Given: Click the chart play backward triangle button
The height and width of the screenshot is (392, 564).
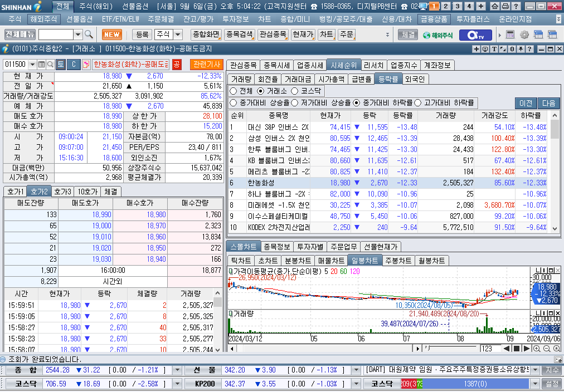Looking at the screenshot, I should point(507,349).
